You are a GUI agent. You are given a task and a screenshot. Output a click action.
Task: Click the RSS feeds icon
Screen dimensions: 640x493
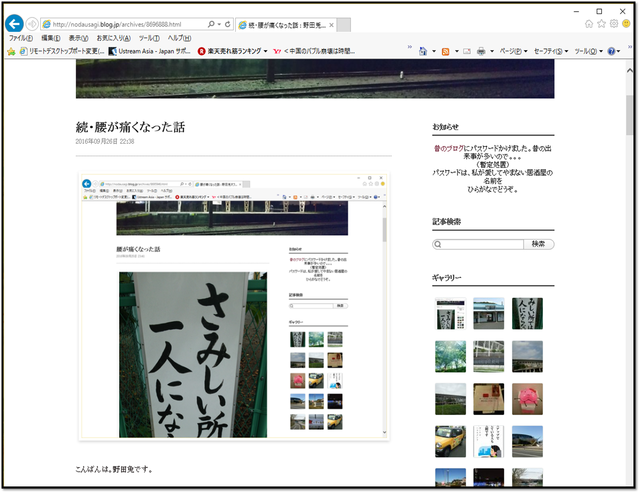pyautogui.click(x=445, y=51)
